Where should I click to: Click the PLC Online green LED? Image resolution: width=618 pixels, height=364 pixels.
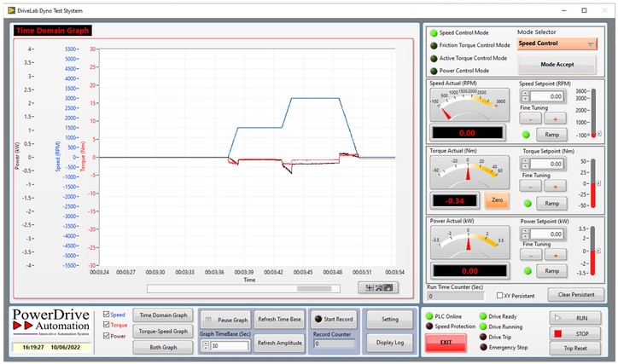(x=429, y=316)
